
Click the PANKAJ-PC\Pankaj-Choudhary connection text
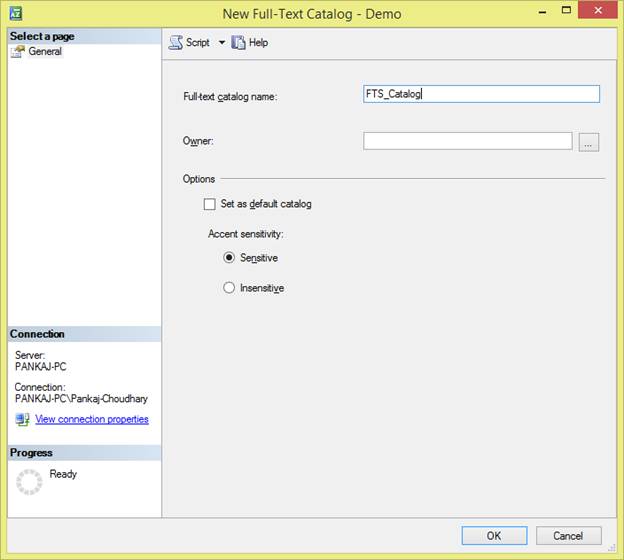tap(81, 398)
